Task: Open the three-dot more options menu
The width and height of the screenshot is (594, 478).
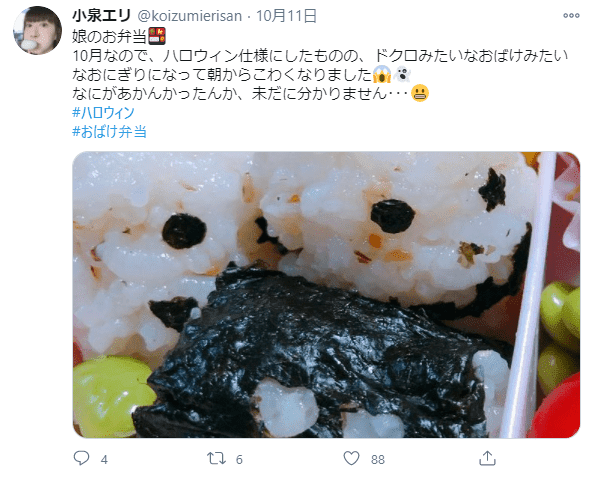Action: coord(571,16)
